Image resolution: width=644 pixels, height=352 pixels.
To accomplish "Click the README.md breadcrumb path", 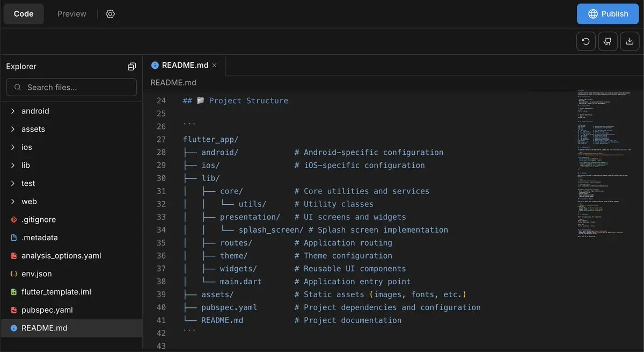I will [173, 83].
